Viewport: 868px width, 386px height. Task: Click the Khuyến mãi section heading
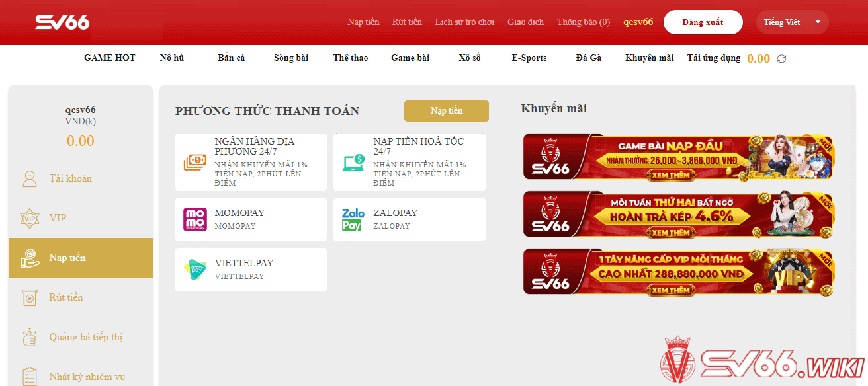click(x=554, y=108)
